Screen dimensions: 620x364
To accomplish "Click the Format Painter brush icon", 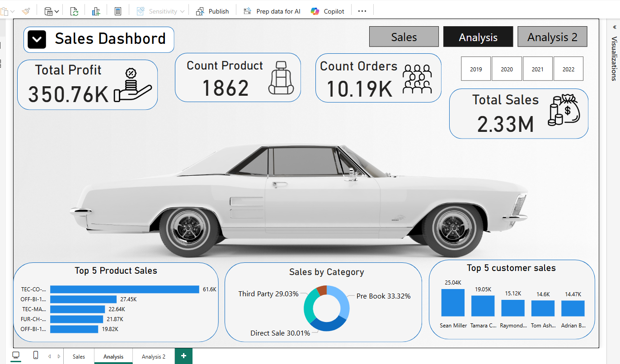I will [x=26, y=11].
